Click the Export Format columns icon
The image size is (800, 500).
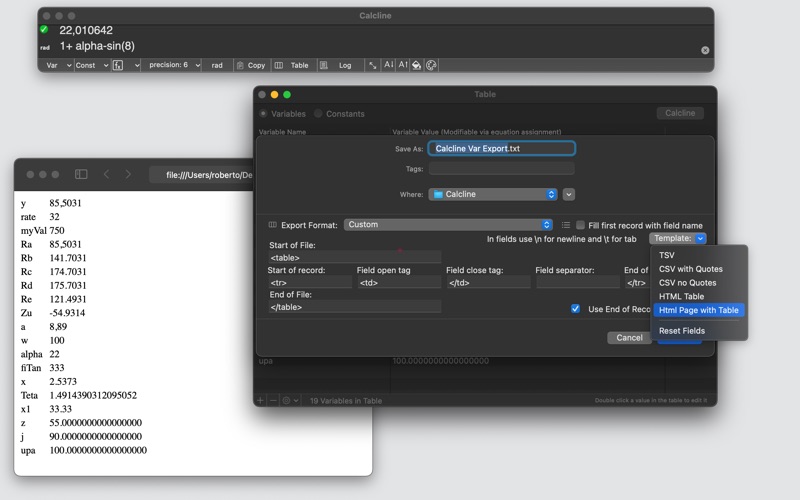(x=273, y=225)
